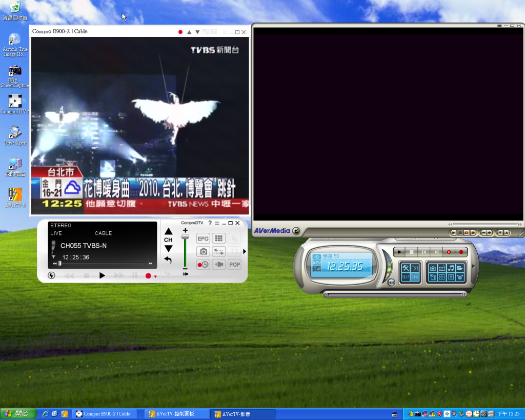Screen dimensions: 525x420
Task: Expand AVerTV control panel with right side arrow
Action: (474, 266)
